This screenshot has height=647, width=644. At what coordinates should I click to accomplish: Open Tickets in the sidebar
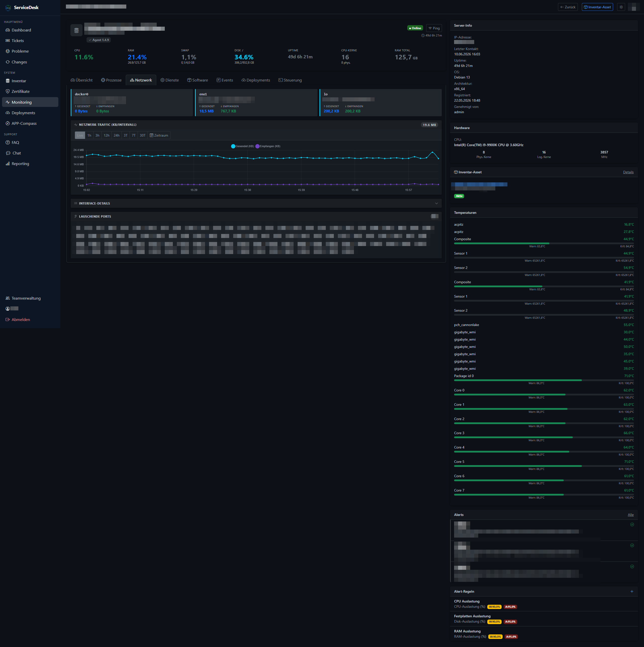[30, 41]
